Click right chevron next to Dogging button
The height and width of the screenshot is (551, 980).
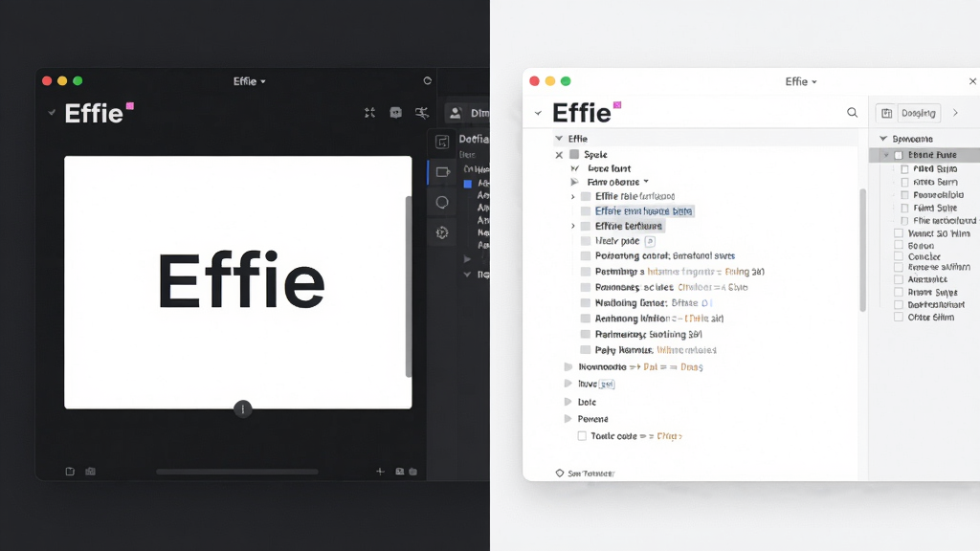955,113
